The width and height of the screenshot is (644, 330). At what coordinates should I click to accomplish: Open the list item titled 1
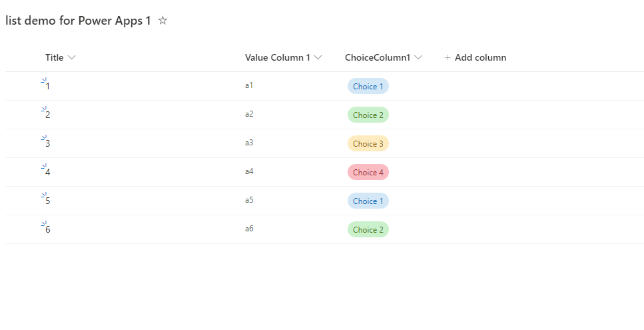(x=48, y=87)
